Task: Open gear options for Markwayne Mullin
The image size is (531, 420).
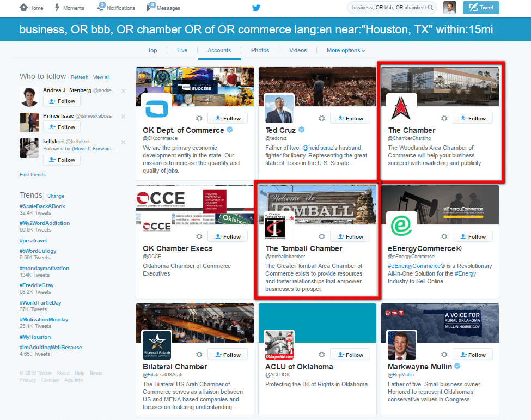Action: (444, 355)
